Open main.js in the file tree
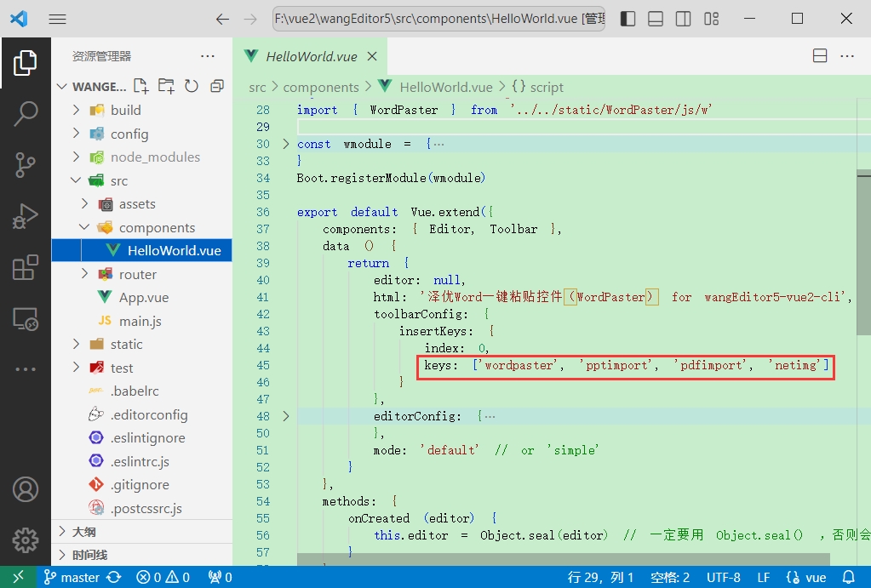The height and width of the screenshot is (588, 871). 140,321
